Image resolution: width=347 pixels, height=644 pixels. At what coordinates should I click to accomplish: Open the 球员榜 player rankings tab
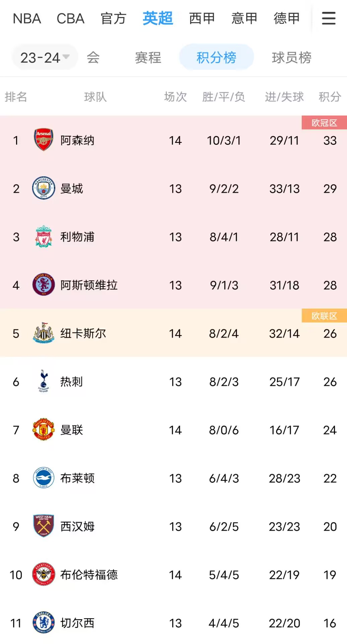click(291, 57)
